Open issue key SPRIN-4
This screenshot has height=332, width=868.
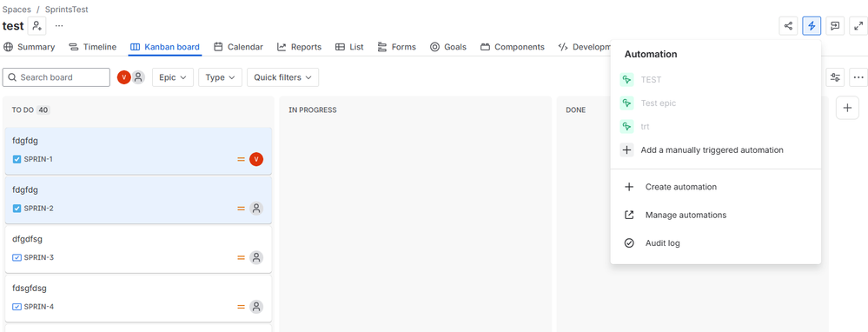pos(39,307)
